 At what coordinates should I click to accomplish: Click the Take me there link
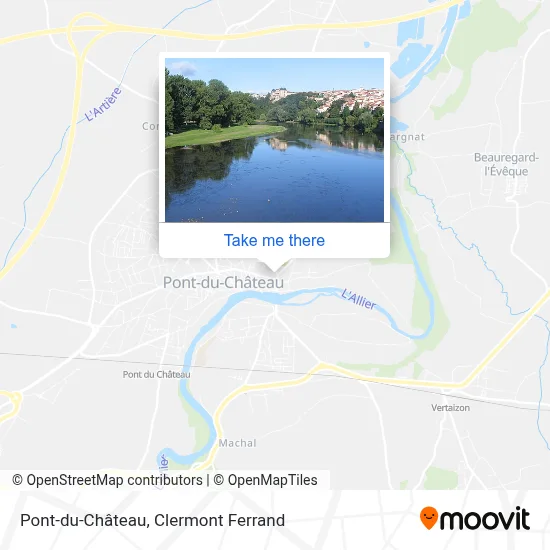tap(274, 241)
